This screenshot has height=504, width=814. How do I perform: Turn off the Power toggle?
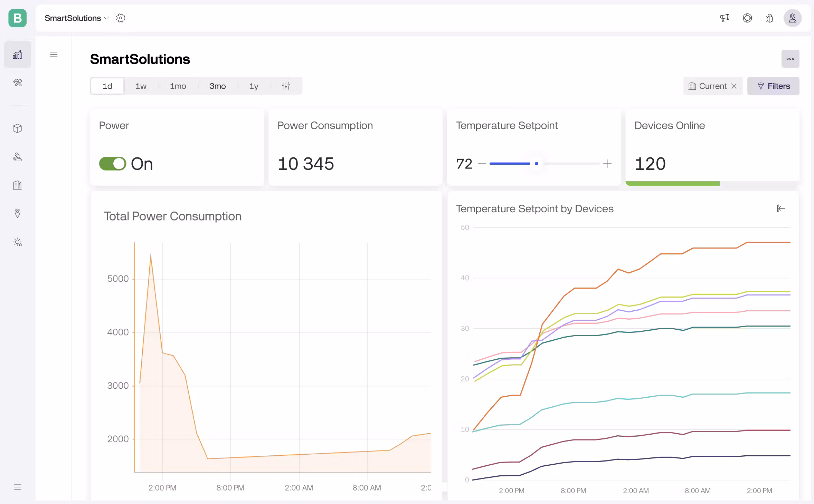click(113, 164)
